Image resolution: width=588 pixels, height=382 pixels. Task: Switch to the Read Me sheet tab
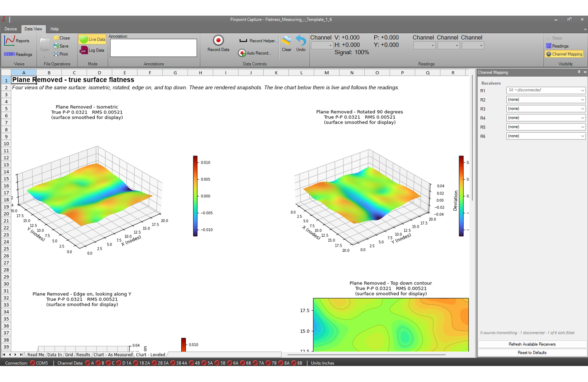36,355
